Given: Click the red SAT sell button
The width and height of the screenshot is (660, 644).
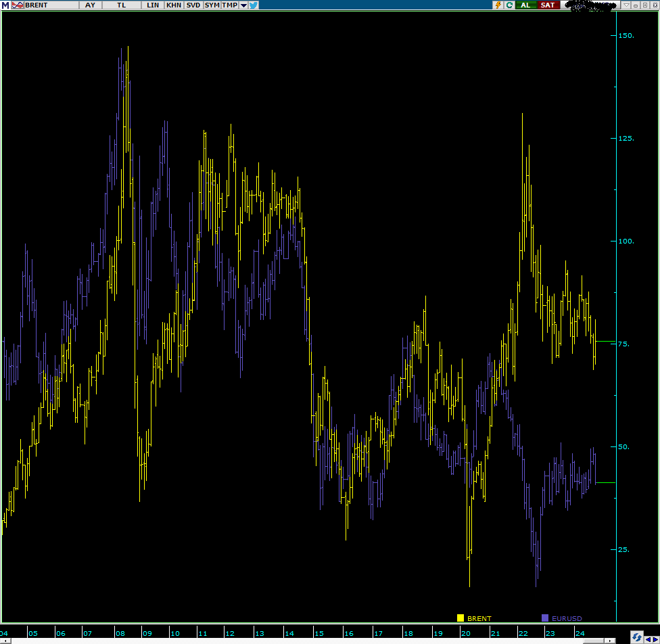Looking at the screenshot, I should click(x=547, y=5).
